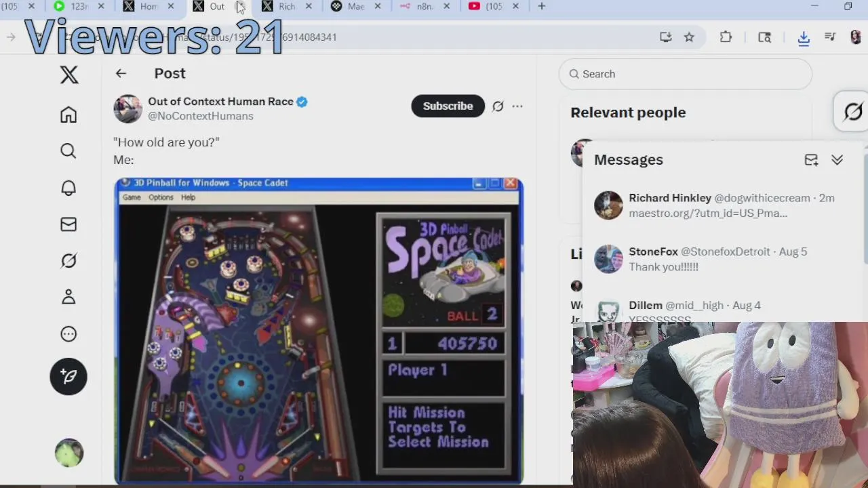Open a new browser tab
This screenshot has height=488, width=868.
tap(541, 7)
